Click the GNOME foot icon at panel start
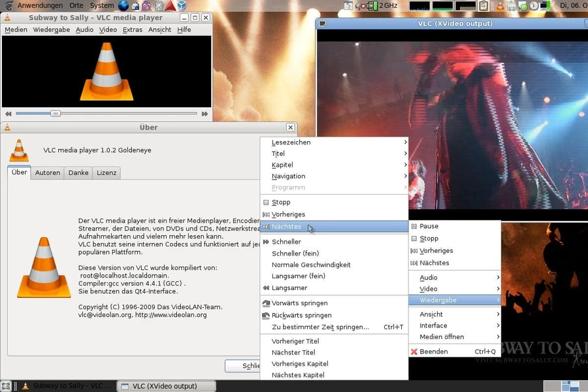The image size is (588, 392). click(x=8, y=5)
